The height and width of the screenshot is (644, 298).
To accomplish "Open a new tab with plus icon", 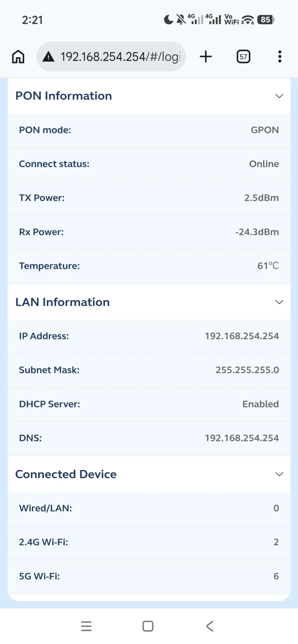I will click(206, 57).
